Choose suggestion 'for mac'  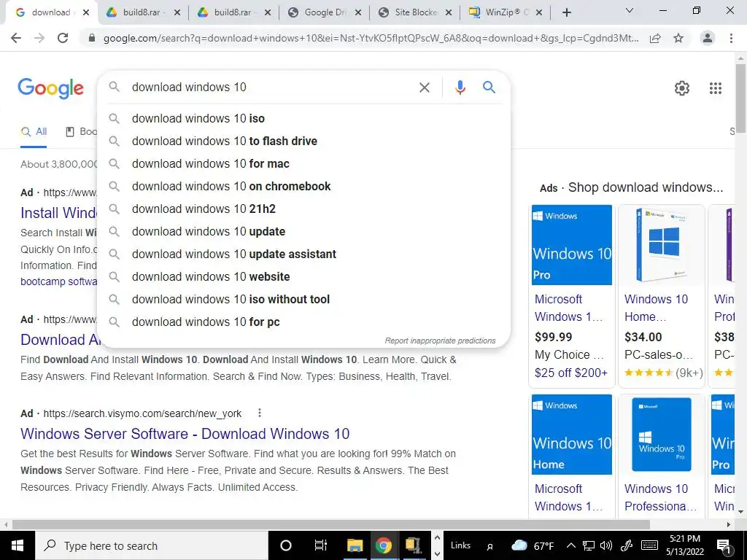click(x=303, y=164)
